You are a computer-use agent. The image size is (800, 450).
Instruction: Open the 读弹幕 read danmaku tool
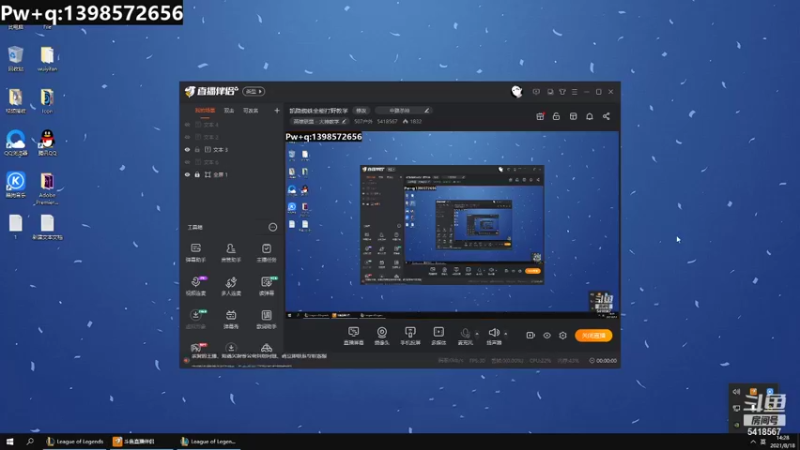tap(266, 286)
